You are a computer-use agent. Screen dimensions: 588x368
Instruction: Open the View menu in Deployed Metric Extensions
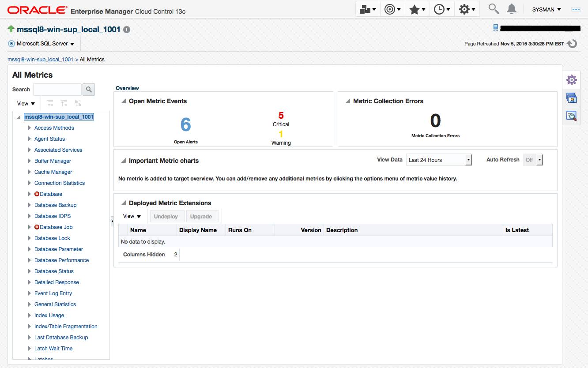click(132, 216)
